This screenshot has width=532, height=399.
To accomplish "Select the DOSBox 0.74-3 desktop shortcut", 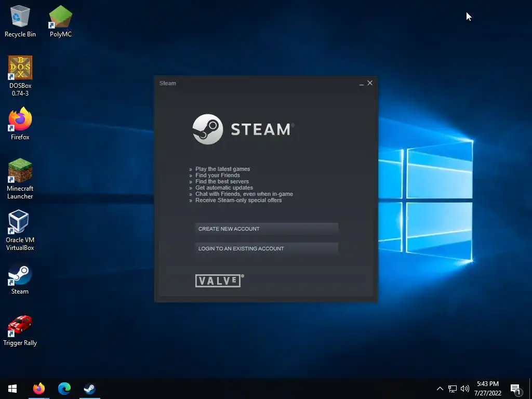I will pos(20,76).
